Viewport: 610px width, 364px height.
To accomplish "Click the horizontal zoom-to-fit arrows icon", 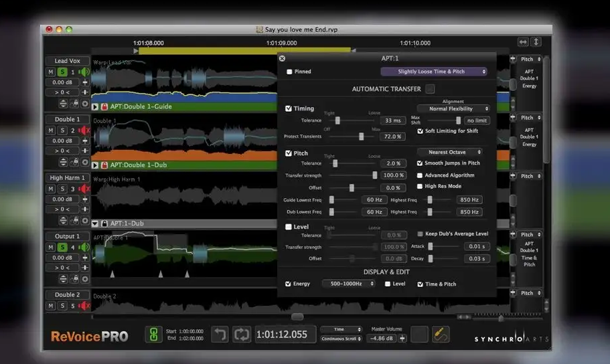I will pyautogui.click(x=523, y=41).
